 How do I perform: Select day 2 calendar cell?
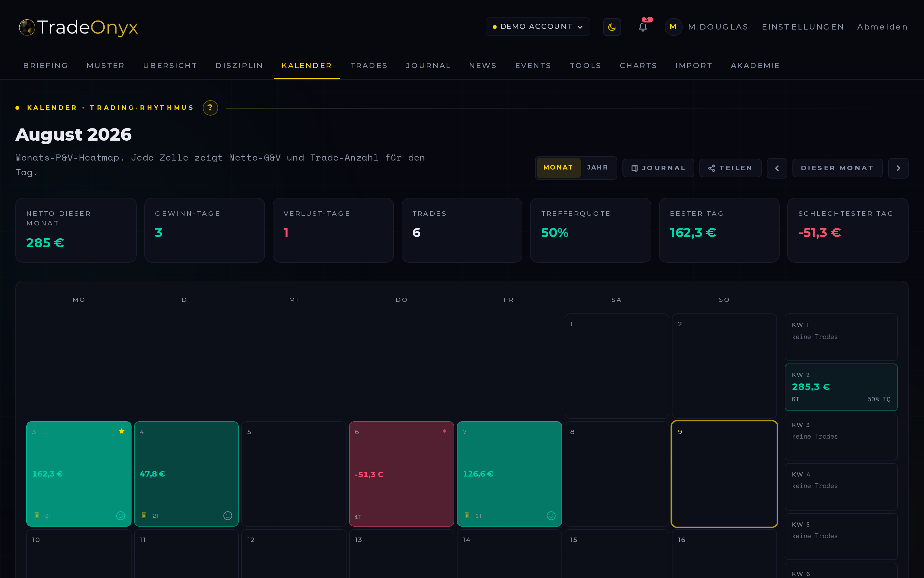click(x=724, y=366)
